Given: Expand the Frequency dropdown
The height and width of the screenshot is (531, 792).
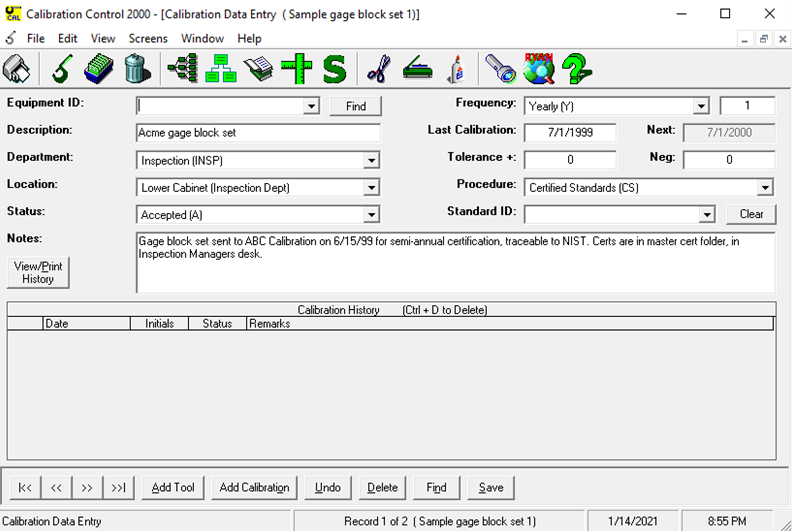Looking at the screenshot, I should (701, 106).
